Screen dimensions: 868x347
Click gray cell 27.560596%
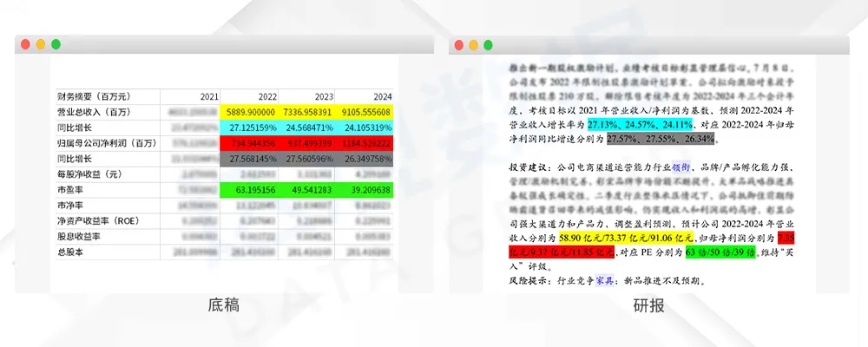306,159
